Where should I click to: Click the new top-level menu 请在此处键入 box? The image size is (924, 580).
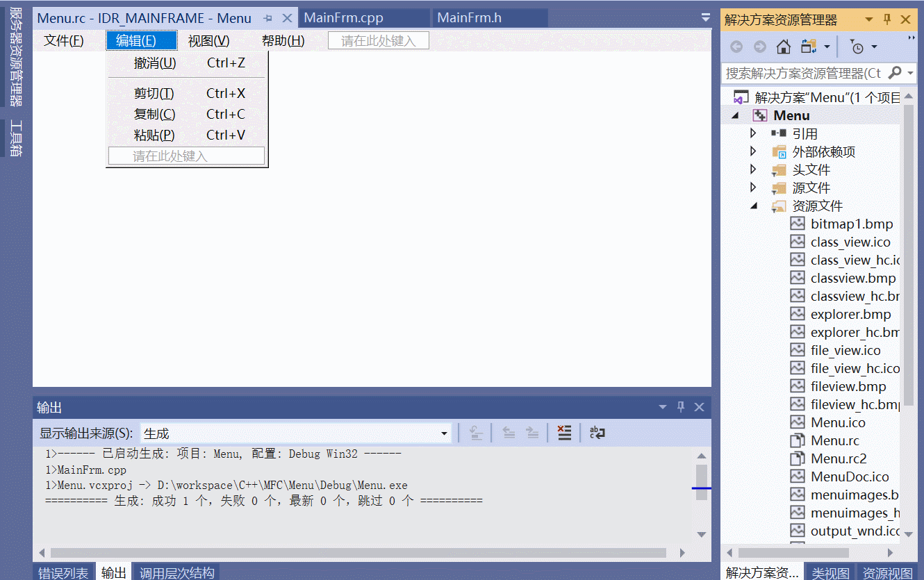(x=378, y=41)
